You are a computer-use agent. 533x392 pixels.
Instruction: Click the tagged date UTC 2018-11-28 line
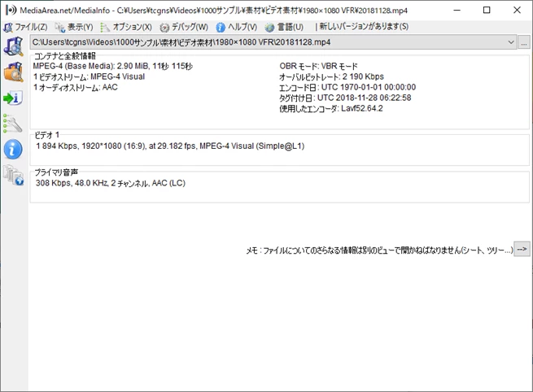345,98
